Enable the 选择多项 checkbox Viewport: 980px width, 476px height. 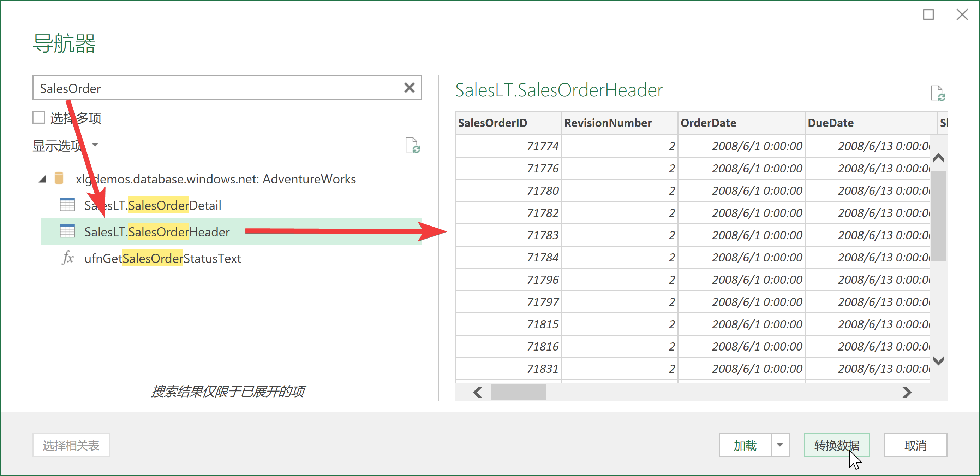39,118
